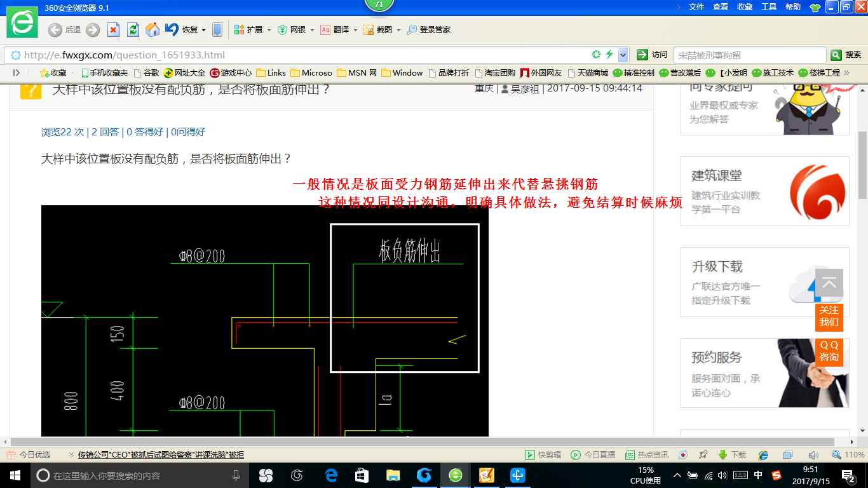The height and width of the screenshot is (488, 868).
Task: Open the 天猫商城 bookmark
Action: [588, 73]
